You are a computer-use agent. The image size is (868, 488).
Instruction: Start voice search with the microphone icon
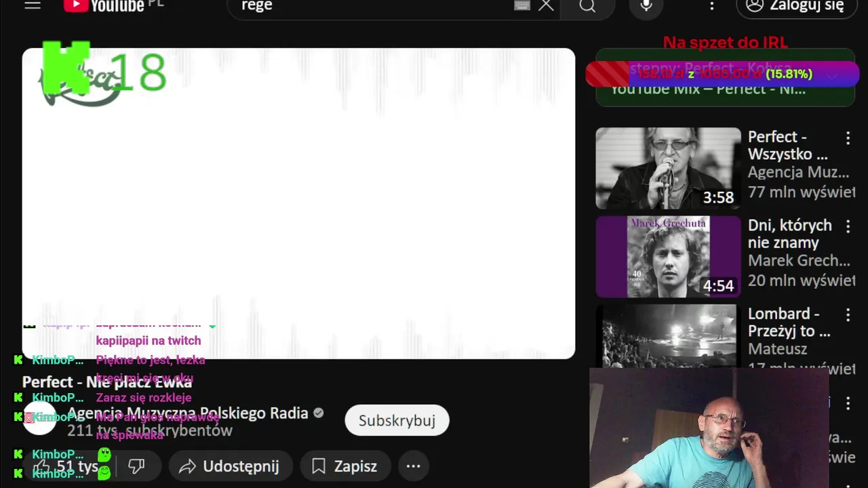tap(646, 5)
